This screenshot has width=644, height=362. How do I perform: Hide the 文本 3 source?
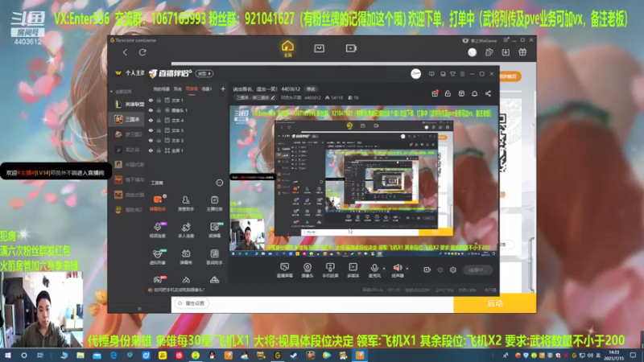tap(151, 140)
